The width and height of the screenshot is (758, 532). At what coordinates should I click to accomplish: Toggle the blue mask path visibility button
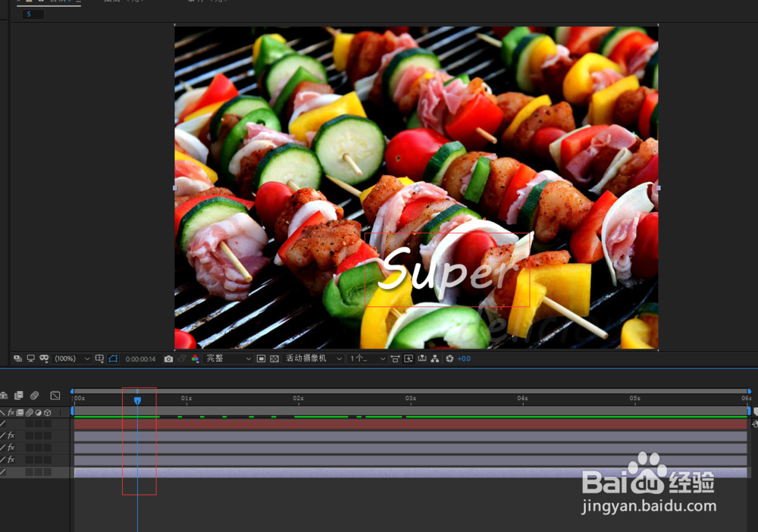click(x=113, y=358)
